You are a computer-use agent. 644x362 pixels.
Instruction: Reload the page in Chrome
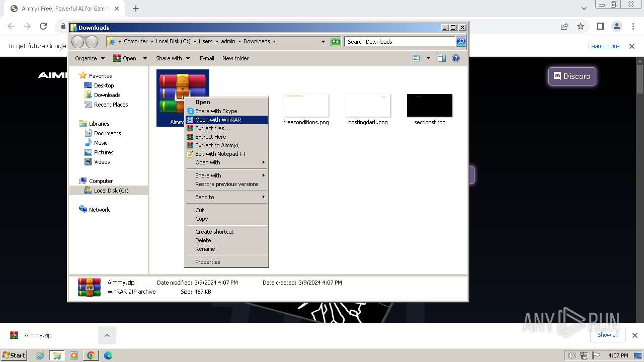point(43,26)
